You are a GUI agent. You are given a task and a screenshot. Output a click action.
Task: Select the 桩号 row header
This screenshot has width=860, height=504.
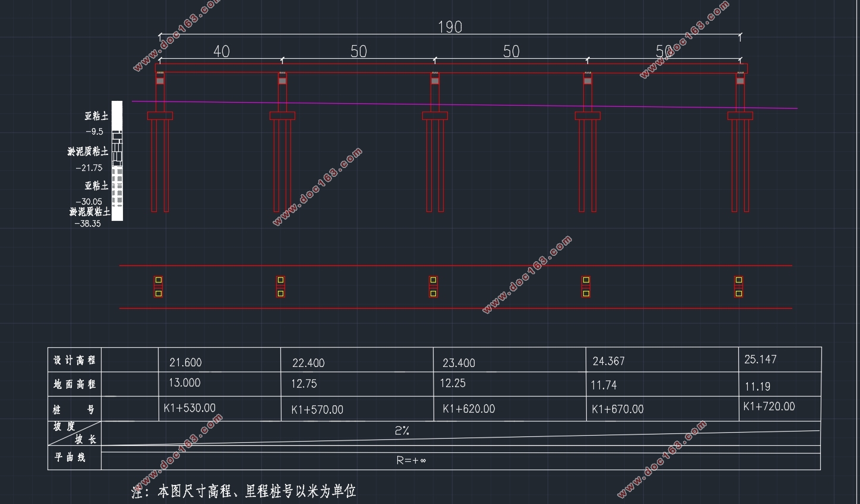pyautogui.click(x=74, y=410)
